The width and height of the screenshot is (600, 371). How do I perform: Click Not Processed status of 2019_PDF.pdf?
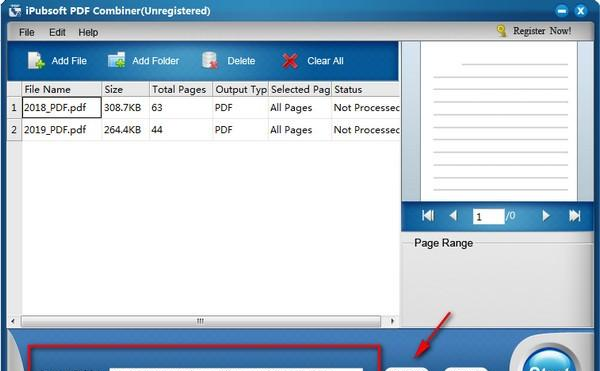366,130
